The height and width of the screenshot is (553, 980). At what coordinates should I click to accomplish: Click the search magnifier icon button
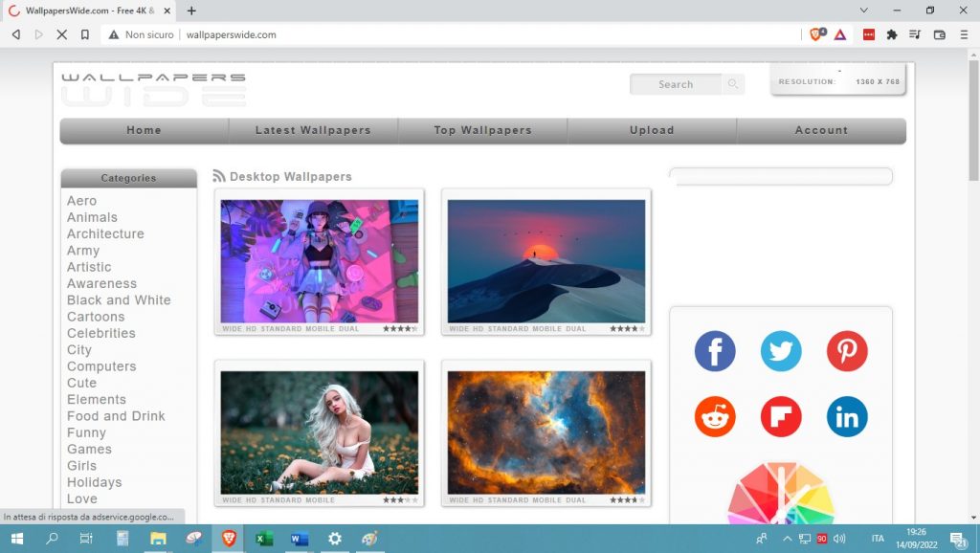coord(733,84)
